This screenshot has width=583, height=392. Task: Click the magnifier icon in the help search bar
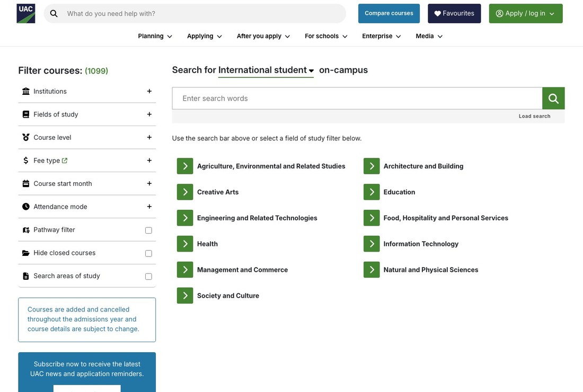(54, 14)
